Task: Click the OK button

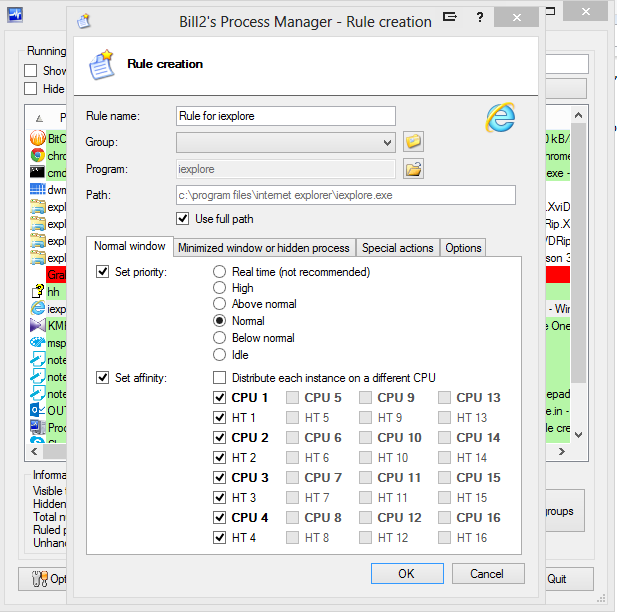Action: (407, 573)
